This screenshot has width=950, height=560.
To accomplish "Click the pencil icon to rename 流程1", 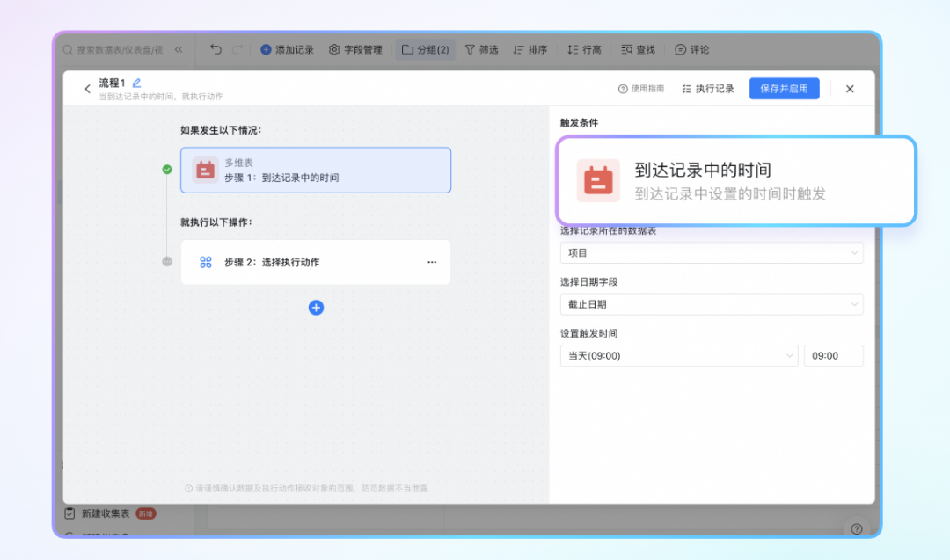I will tap(136, 83).
